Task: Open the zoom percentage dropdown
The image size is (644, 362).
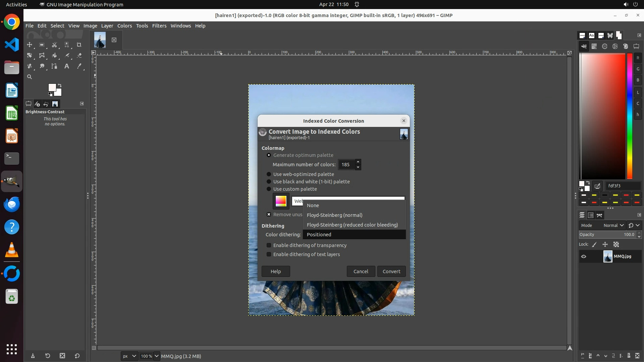Action: pos(156,356)
